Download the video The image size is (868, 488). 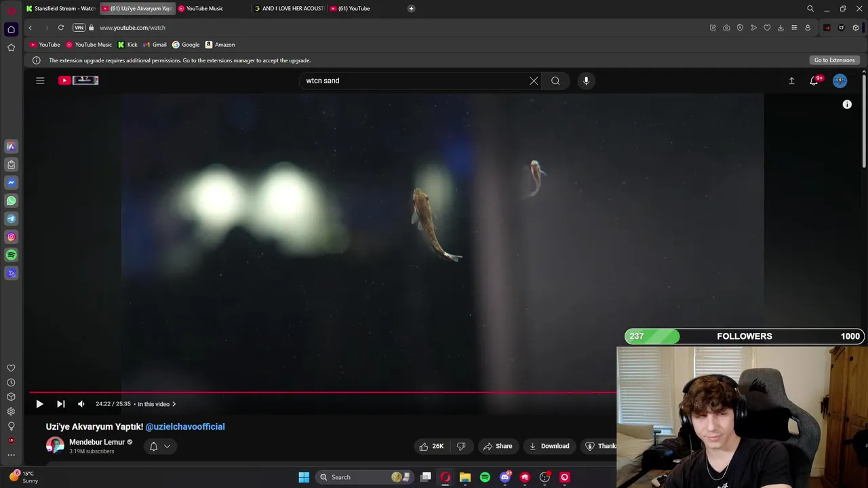click(549, 446)
